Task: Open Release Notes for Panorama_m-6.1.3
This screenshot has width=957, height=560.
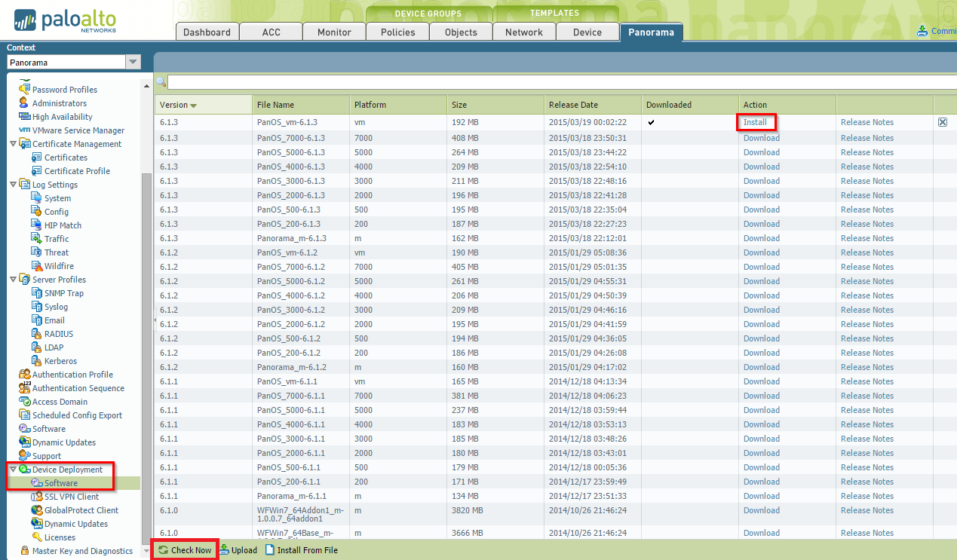Action: coord(867,238)
